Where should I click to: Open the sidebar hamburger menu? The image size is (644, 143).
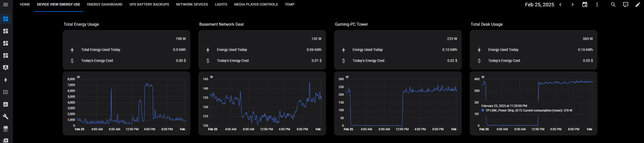pyautogui.click(x=6, y=5)
